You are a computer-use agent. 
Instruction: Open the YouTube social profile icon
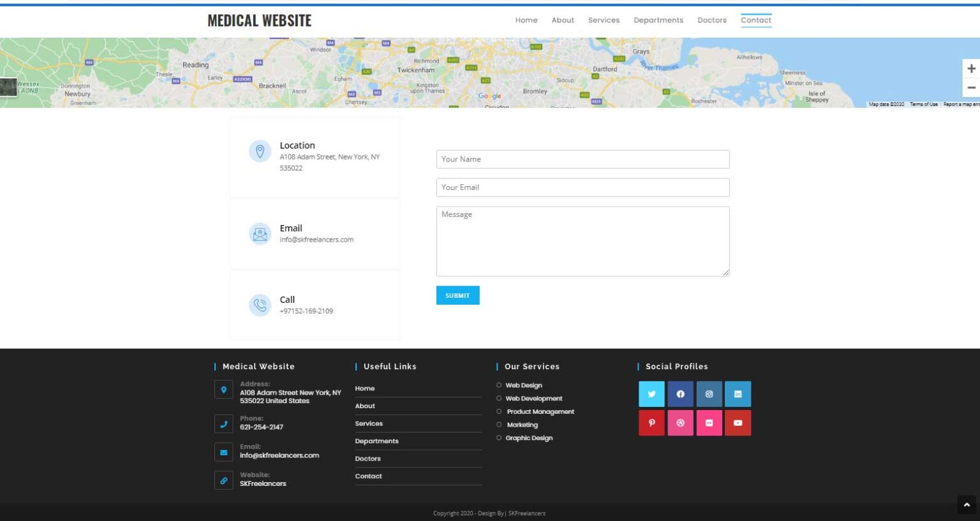pyautogui.click(x=738, y=423)
